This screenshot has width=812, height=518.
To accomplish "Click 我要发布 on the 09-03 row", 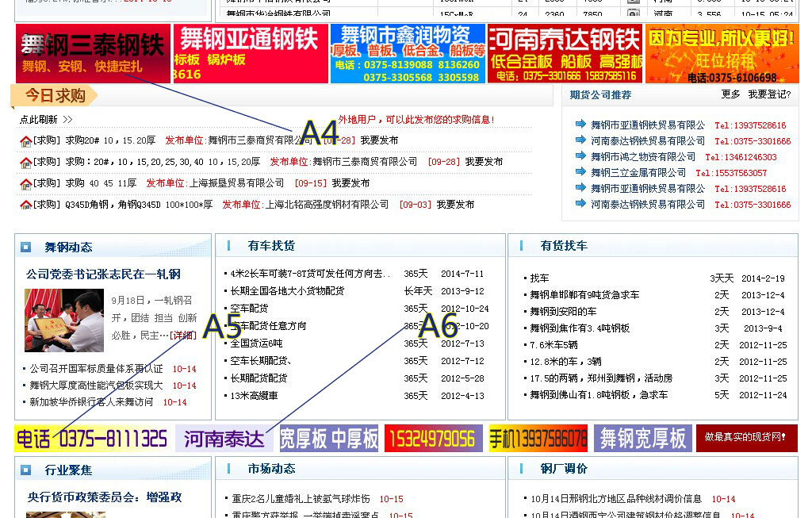I will (455, 205).
